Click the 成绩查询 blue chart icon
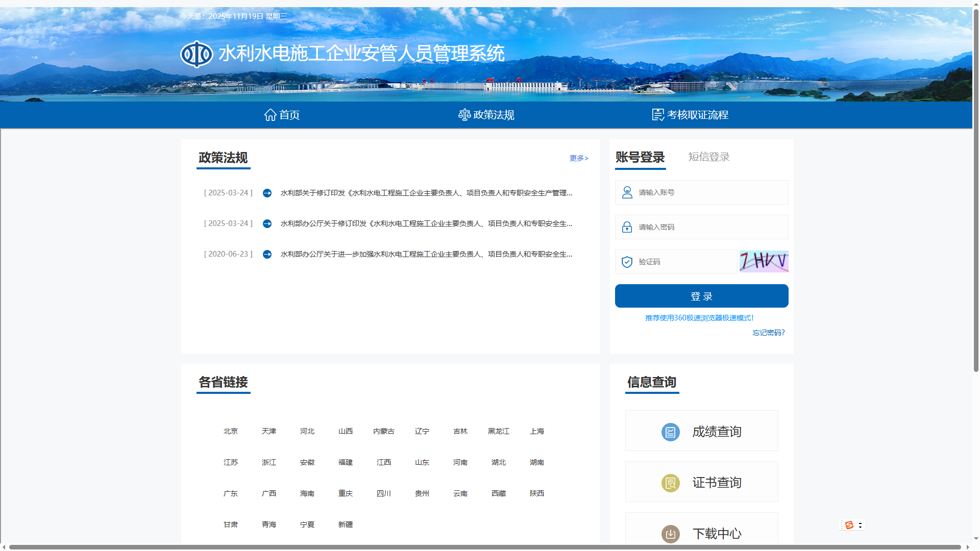Viewport: 980px width, 551px height. click(x=670, y=432)
